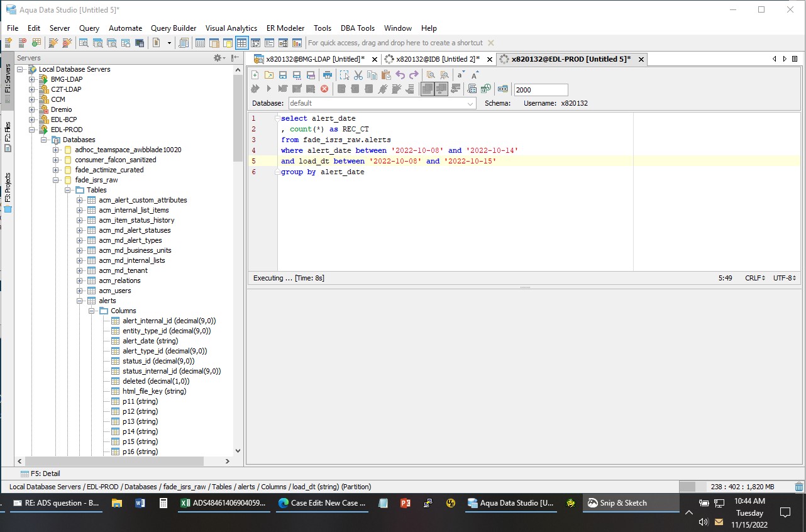
Task: Collapse the fade_isrs_raw database node
Action: [56, 180]
